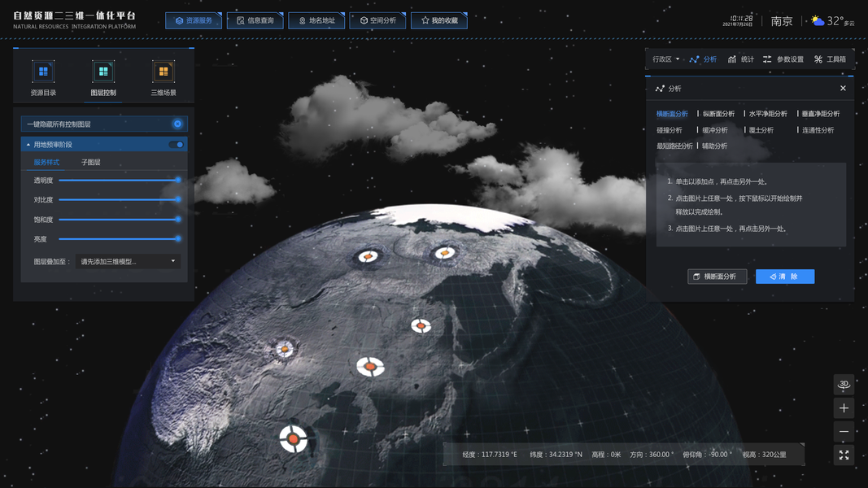Image resolution: width=868 pixels, height=488 pixels.
Task: Select 最短路径分析 analysis type
Action: 674,146
